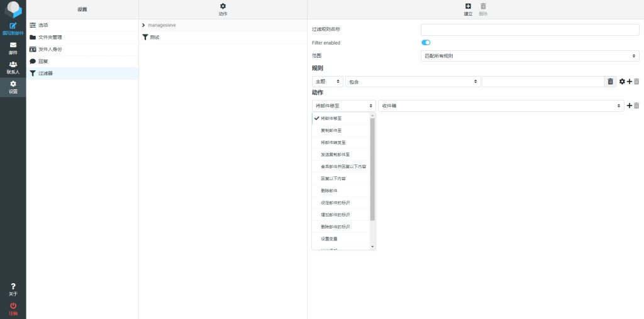Open the 动作 gear menu above filter list
Image resolution: width=644 pixels, height=319 pixels.
click(x=223, y=9)
